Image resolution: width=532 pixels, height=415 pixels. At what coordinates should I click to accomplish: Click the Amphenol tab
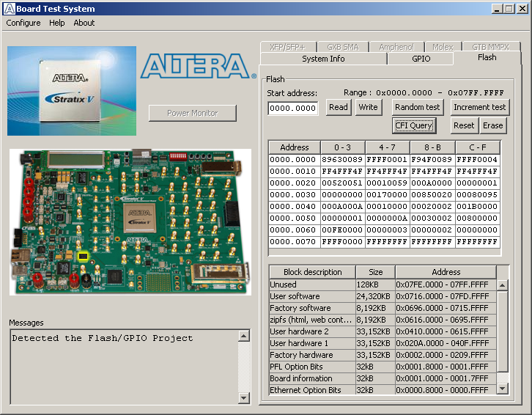396,47
